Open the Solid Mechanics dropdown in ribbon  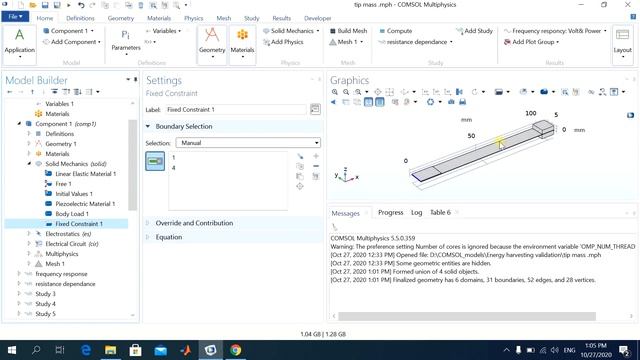point(291,31)
